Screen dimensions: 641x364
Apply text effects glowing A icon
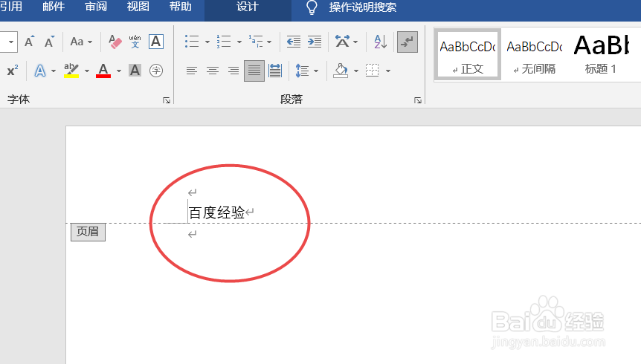(40, 71)
